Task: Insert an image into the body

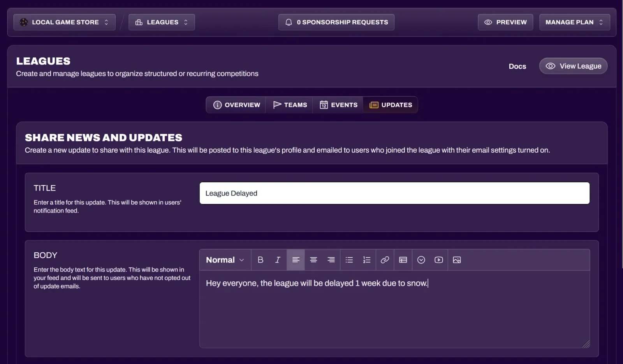Action: coord(457,260)
